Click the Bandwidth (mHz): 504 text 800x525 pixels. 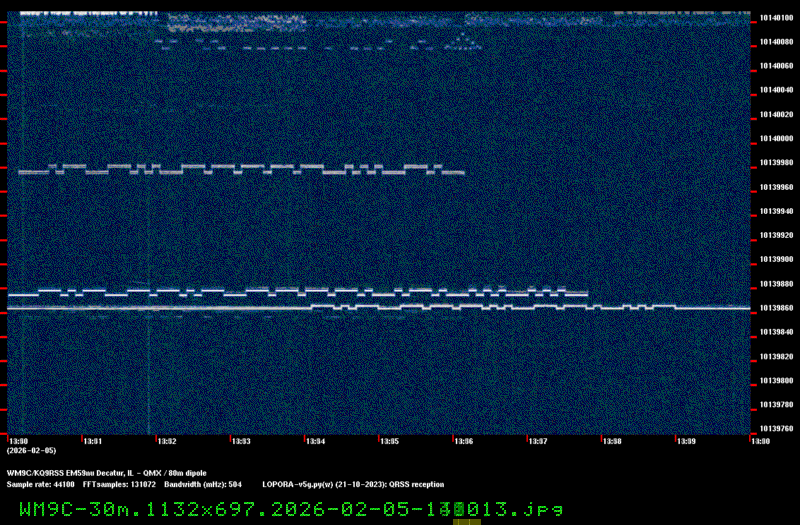197,484
